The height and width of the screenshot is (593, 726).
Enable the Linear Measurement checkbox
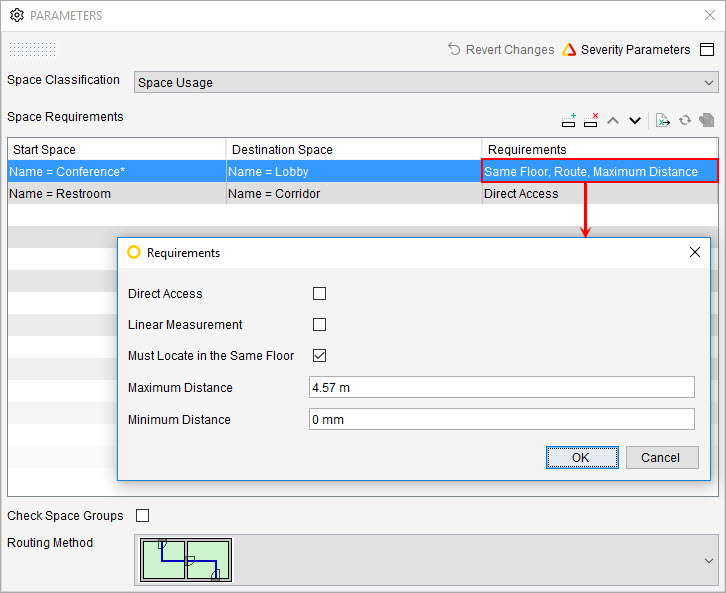pos(319,325)
